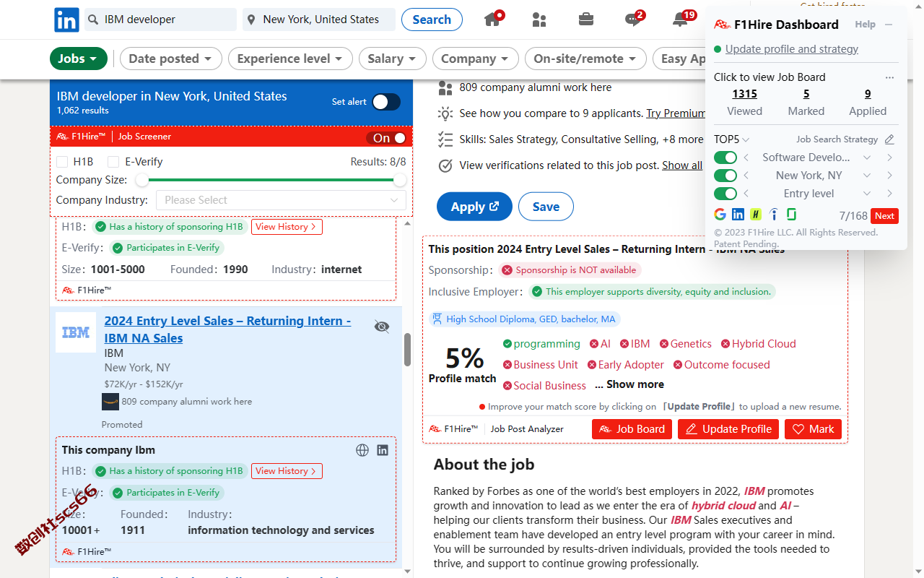Open the Jobs filter dropdown
The image size is (924, 578).
pos(79,59)
